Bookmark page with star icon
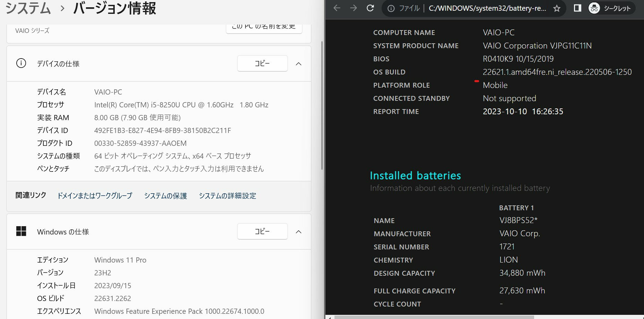This screenshot has width=644, height=319. (557, 8)
